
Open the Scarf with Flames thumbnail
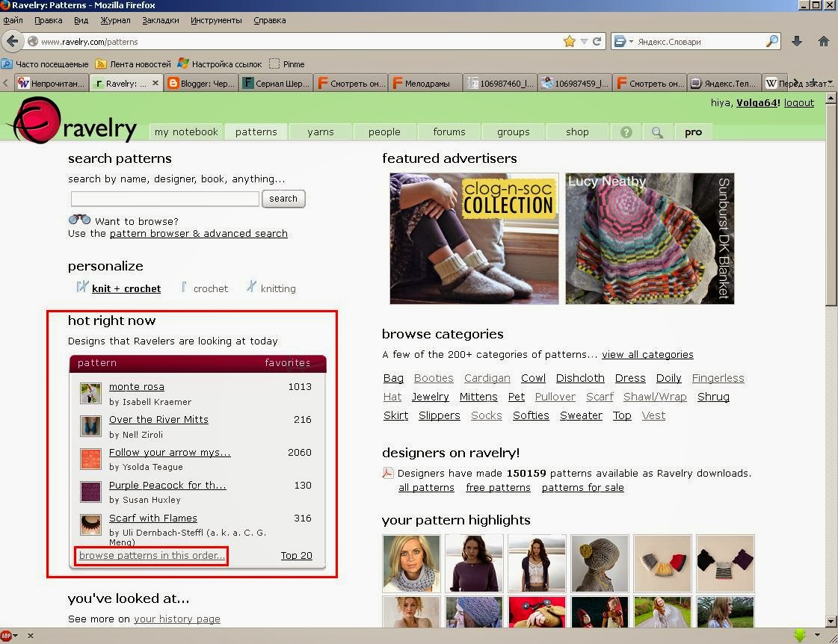pyautogui.click(x=90, y=525)
